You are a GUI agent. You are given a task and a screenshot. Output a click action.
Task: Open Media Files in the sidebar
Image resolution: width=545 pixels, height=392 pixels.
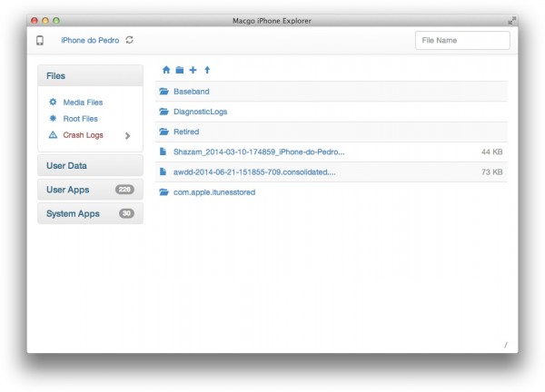click(83, 102)
